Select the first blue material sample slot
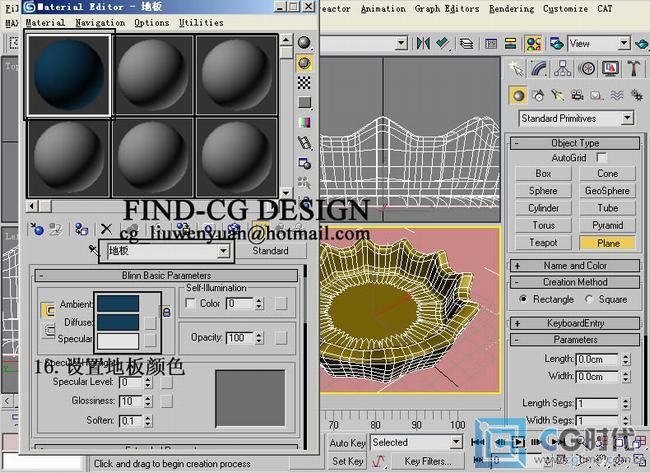 69,75
